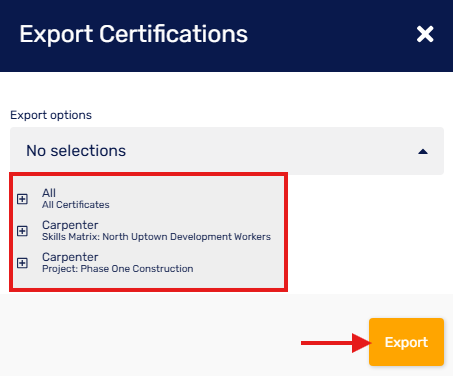Screen dimensions: 453x376
Task: Select Carpenter above the Skills Matrix line
Action: pos(70,225)
